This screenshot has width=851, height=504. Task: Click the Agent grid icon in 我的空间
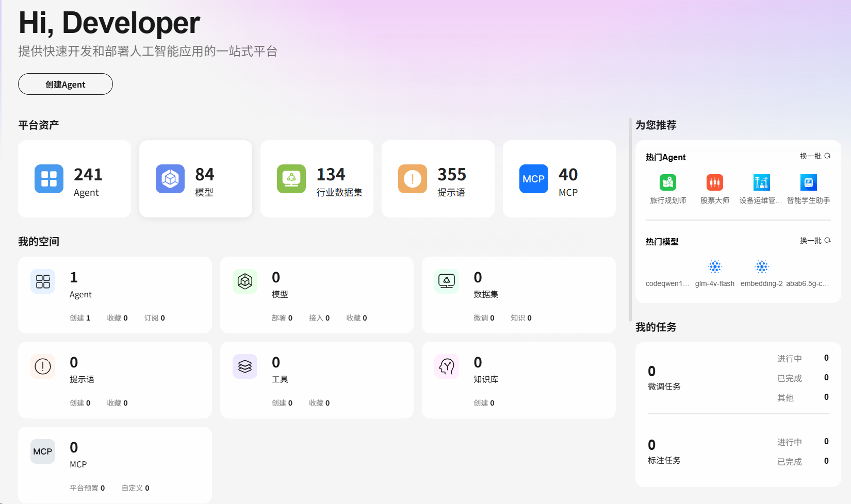(43, 281)
